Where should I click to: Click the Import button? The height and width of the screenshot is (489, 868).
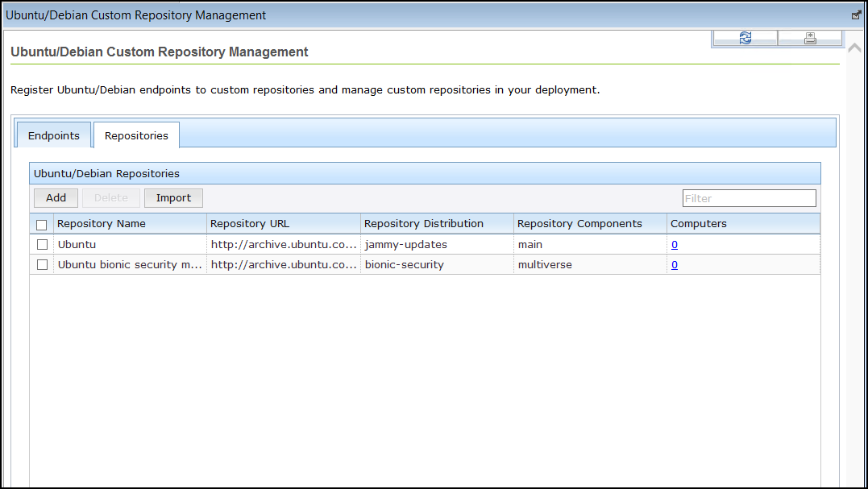[x=173, y=198]
